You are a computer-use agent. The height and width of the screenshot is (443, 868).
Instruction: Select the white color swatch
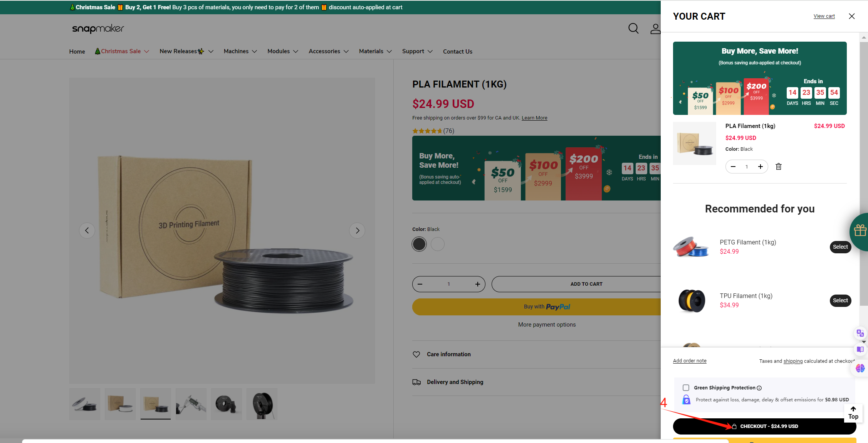click(x=437, y=244)
